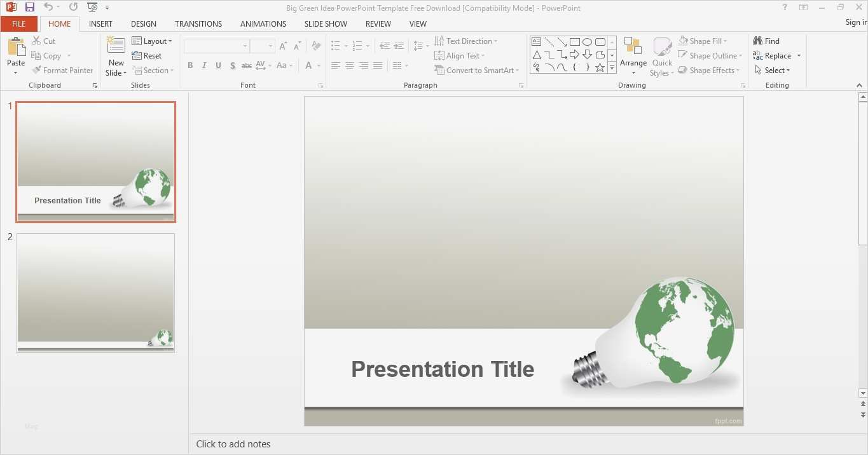This screenshot has height=455, width=868.
Task: Click the Replace icon
Action: [x=773, y=55]
